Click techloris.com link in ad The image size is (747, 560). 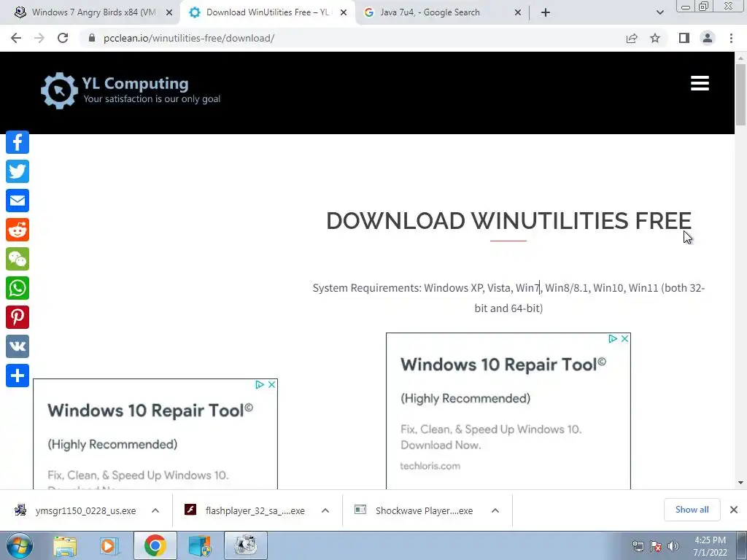point(430,466)
